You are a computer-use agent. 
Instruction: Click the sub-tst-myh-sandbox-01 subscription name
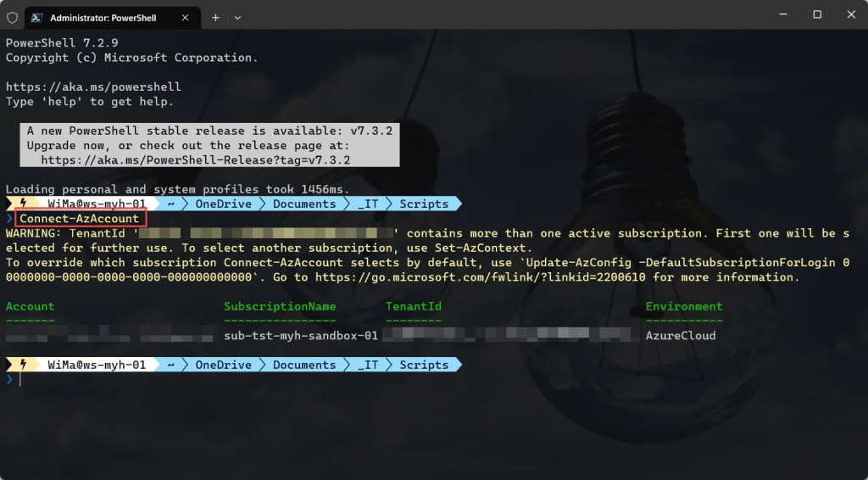point(301,335)
